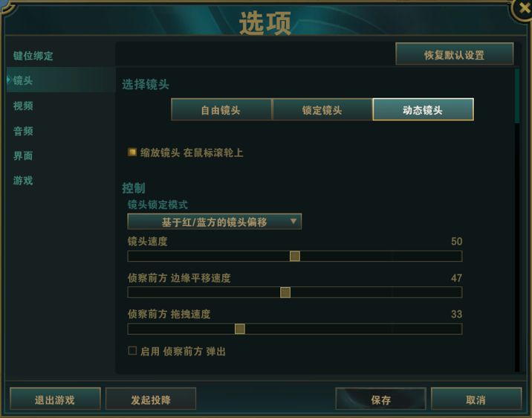Switch to the 视频 settings tab
The image size is (532, 418).
click(23, 106)
